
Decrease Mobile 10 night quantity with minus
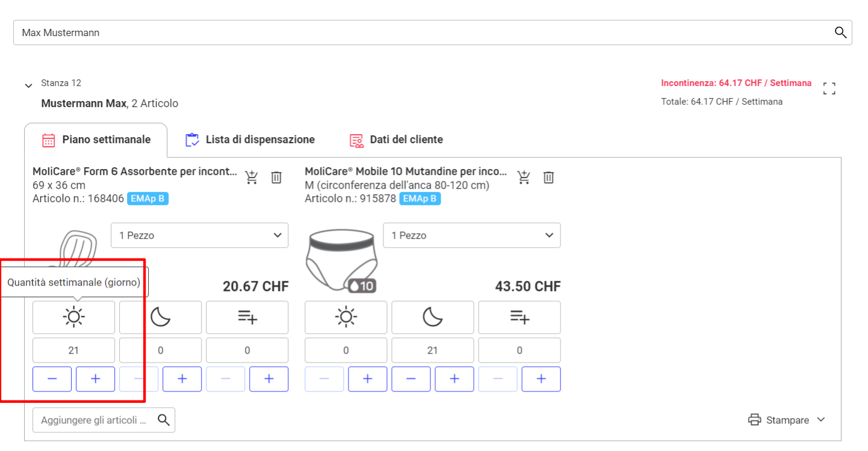[411, 379]
